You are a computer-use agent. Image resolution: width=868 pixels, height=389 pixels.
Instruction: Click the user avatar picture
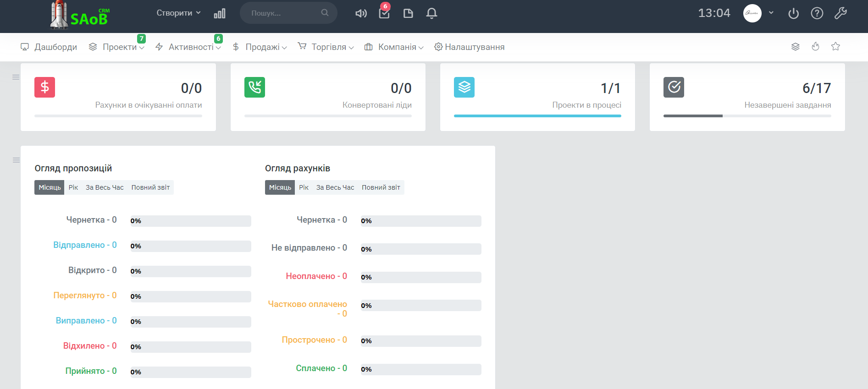pos(752,13)
